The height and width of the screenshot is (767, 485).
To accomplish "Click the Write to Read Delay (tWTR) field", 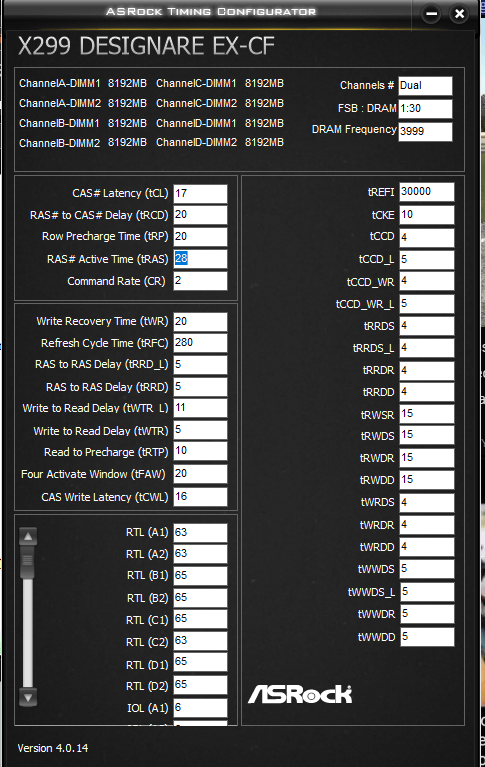I will pyautogui.click(x=200, y=430).
